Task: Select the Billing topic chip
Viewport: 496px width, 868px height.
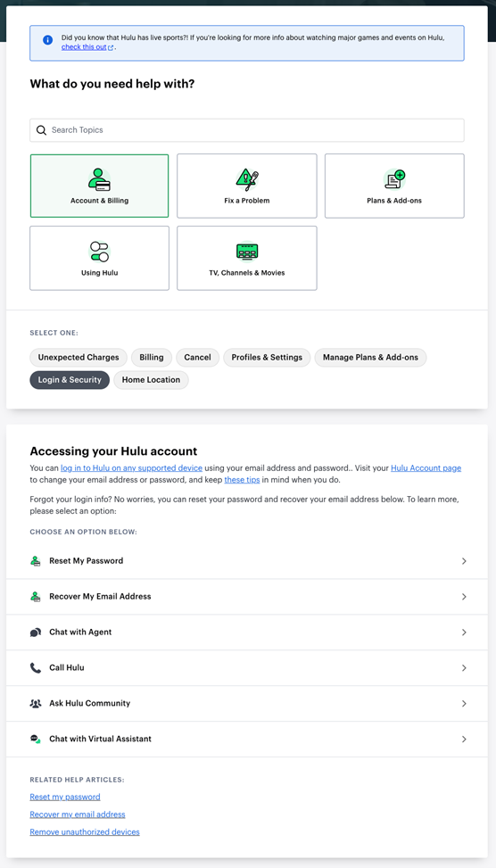Action: (152, 358)
